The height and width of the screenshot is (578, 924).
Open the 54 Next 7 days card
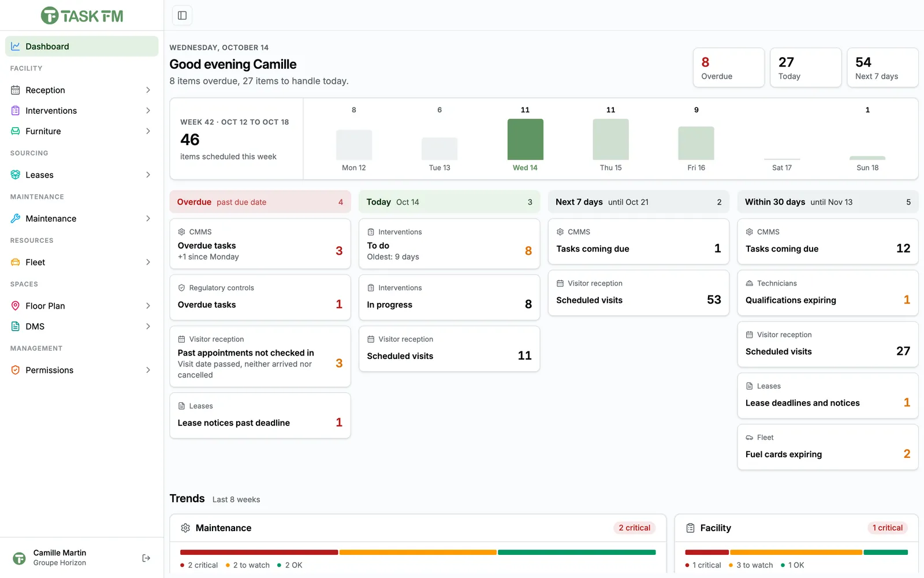point(882,68)
